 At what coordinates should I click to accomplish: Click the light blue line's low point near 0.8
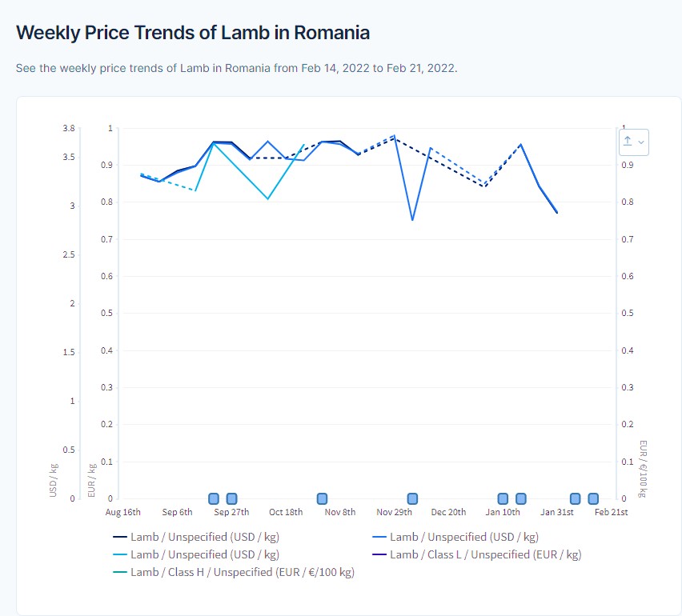268,198
